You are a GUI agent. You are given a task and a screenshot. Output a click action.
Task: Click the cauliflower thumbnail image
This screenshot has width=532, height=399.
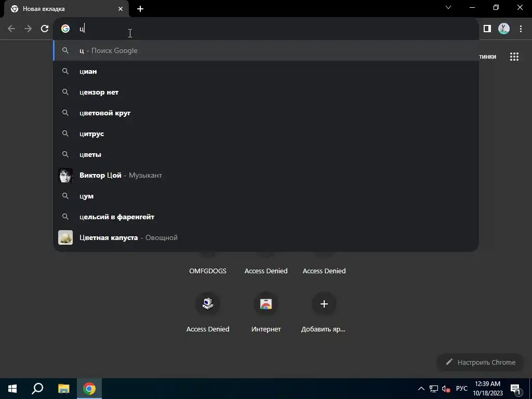(65, 237)
